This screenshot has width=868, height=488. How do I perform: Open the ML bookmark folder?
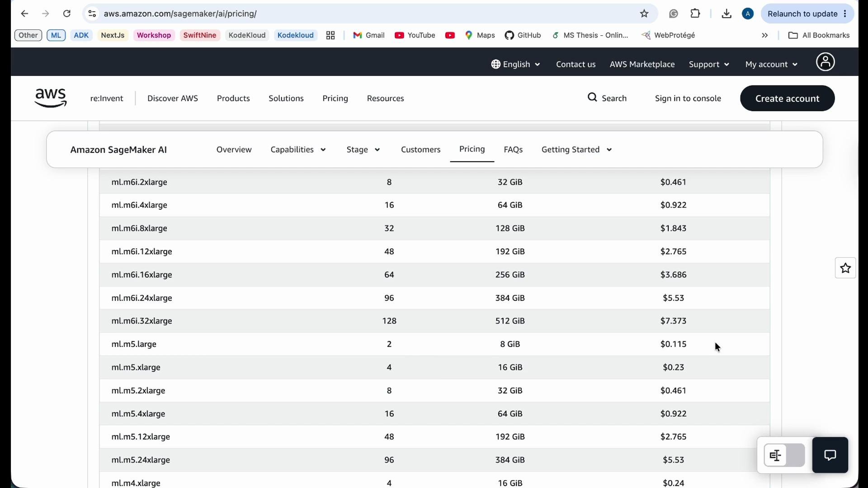pyautogui.click(x=56, y=35)
